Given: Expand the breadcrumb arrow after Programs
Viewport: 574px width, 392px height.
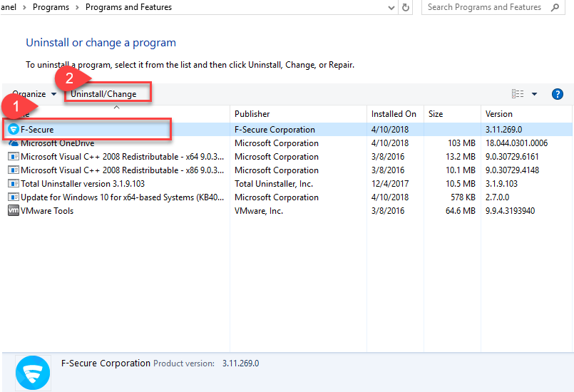Looking at the screenshot, I should [x=77, y=7].
